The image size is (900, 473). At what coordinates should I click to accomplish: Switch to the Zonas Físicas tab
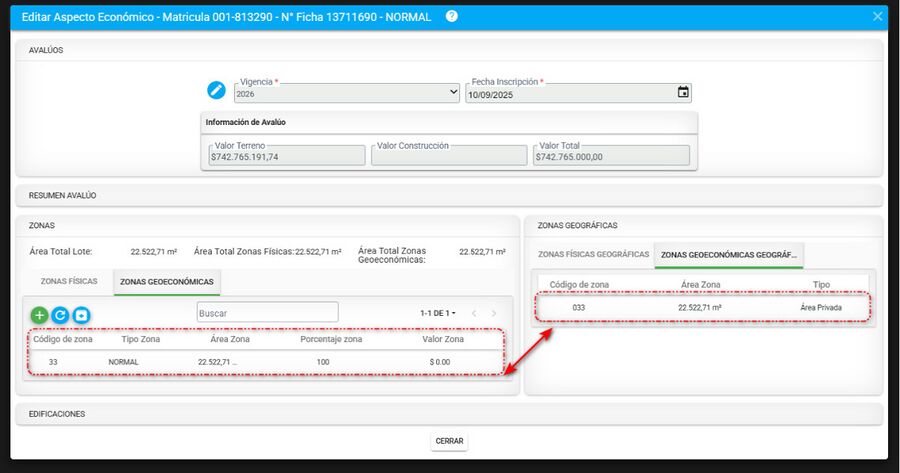coord(69,282)
